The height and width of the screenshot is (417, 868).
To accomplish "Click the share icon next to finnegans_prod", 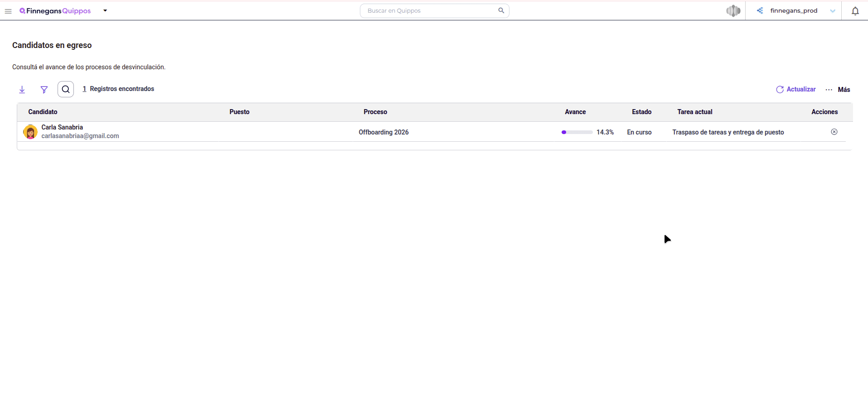I will tap(760, 10).
